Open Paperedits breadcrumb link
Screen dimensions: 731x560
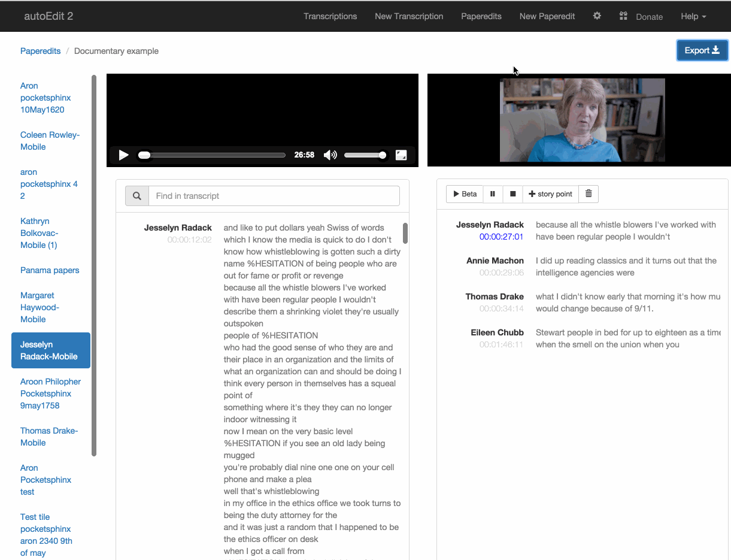[40, 51]
